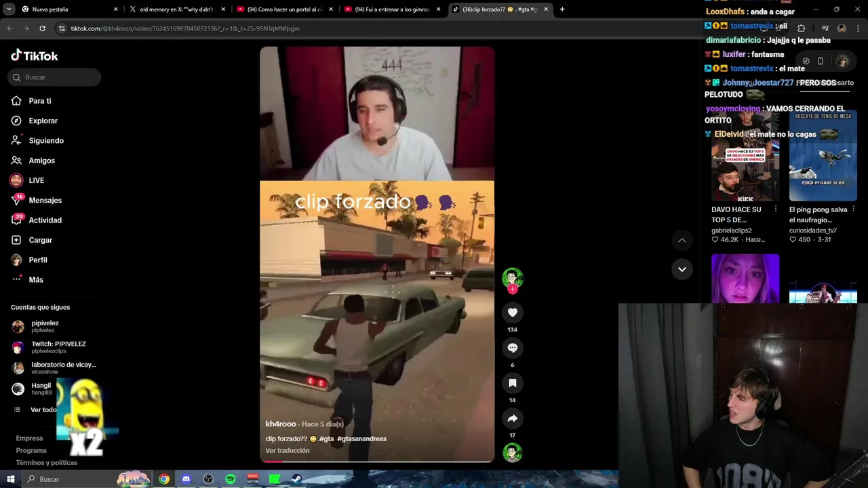Screen dimensions: 868x488
Task: Follow kh4rooo via the red plus badge
Action: [x=513, y=289]
